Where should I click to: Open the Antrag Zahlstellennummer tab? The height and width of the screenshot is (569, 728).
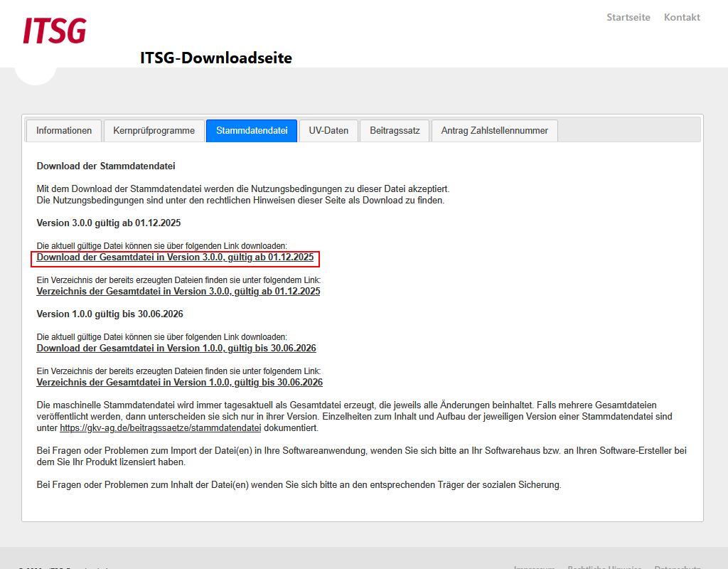(495, 131)
